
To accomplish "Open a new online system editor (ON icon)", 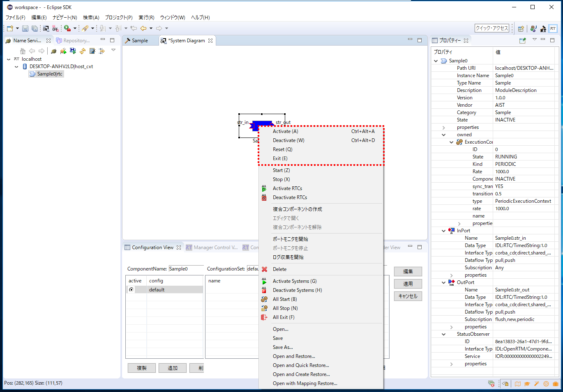I will tap(46, 28).
